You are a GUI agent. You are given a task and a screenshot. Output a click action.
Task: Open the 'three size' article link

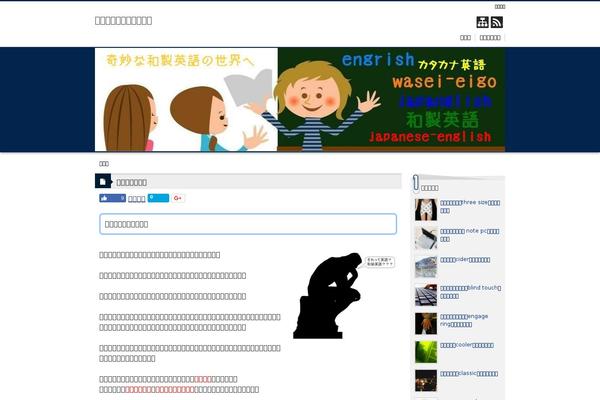click(x=470, y=207)
